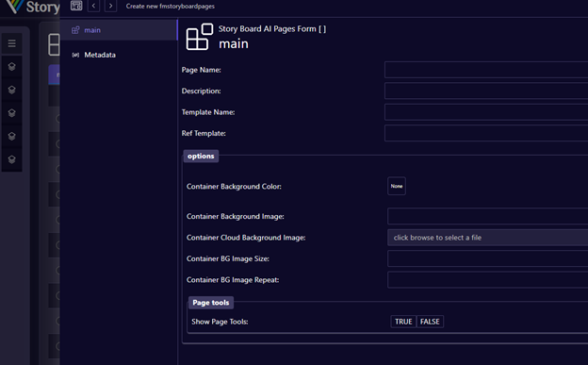Focus the Ref Template field
Viewport: 588px width, 365px height.
pos(486,133)
